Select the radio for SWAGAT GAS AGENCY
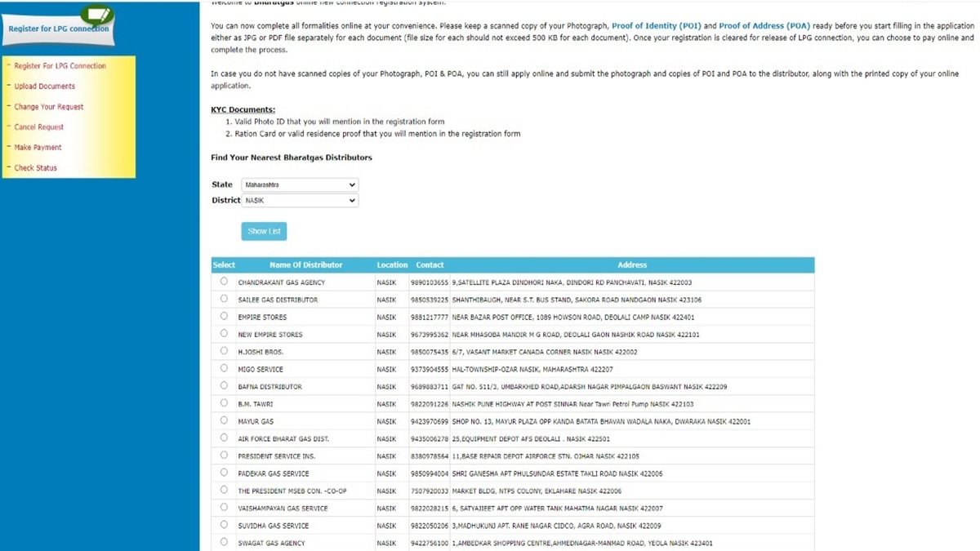980x551 pixels. [224, 542]
